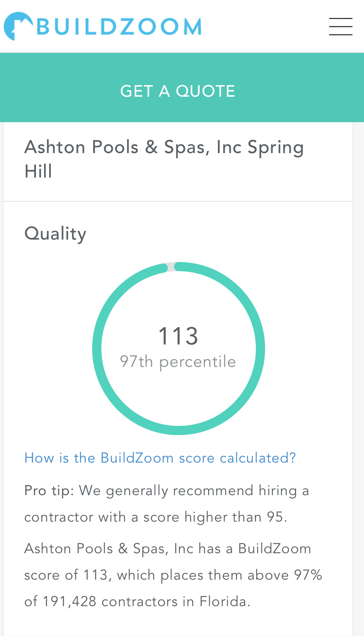Click "Ashton Pools & Spas, Inc has" sentence start

(x=122, y=549)
